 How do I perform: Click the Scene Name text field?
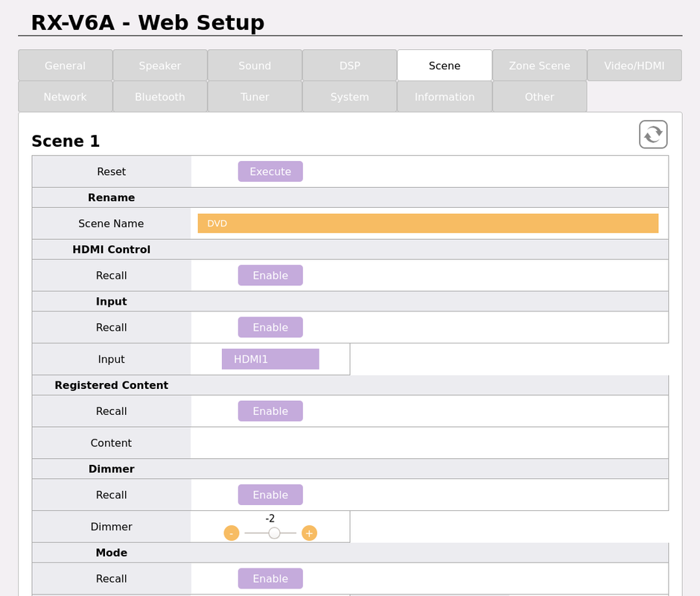tap(428, 223)
